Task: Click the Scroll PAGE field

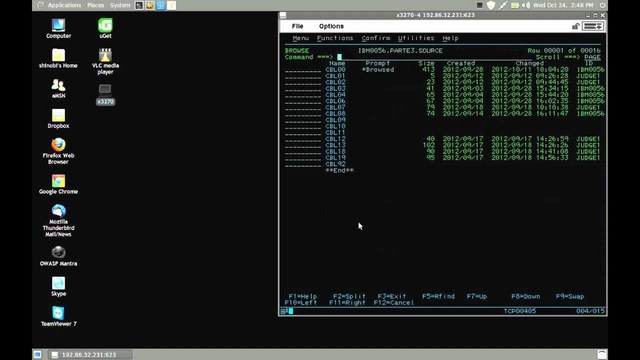Action: (x=592, y=58)
